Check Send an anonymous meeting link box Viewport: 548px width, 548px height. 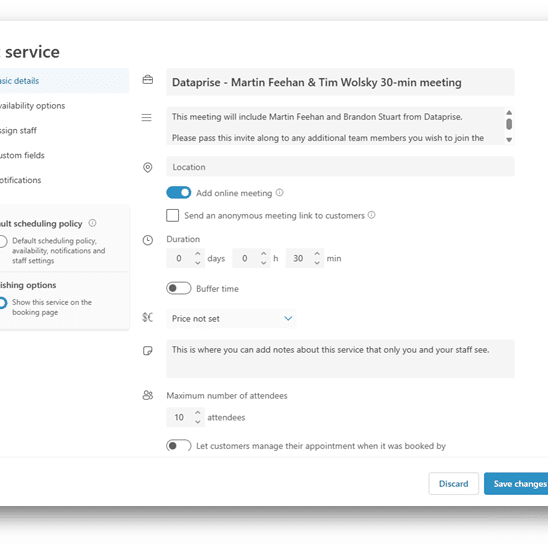point(172,216)
